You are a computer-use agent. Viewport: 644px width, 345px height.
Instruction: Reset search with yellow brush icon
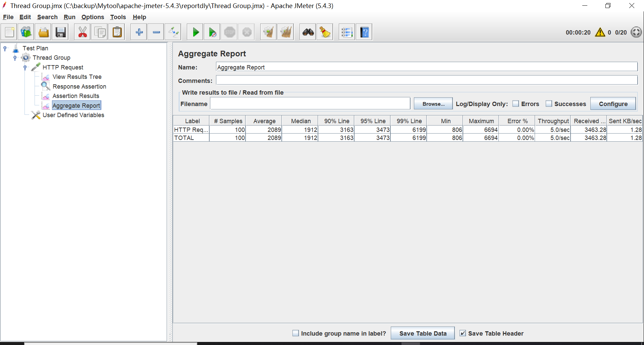(x=325, y=32)
